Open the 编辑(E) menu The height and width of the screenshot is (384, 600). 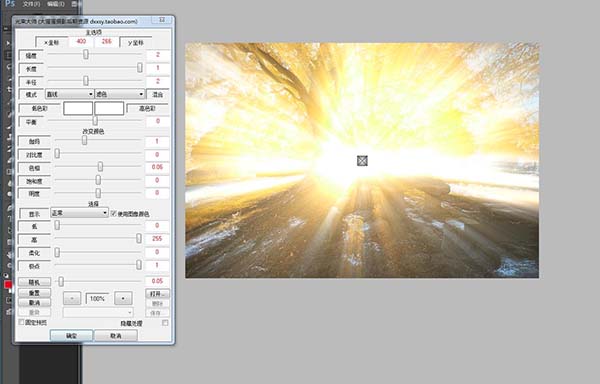[55, 4]
